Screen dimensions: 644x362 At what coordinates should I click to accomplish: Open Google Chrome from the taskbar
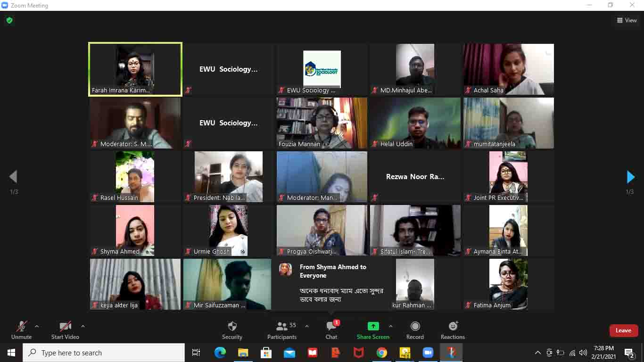click(x=382, y=353)
